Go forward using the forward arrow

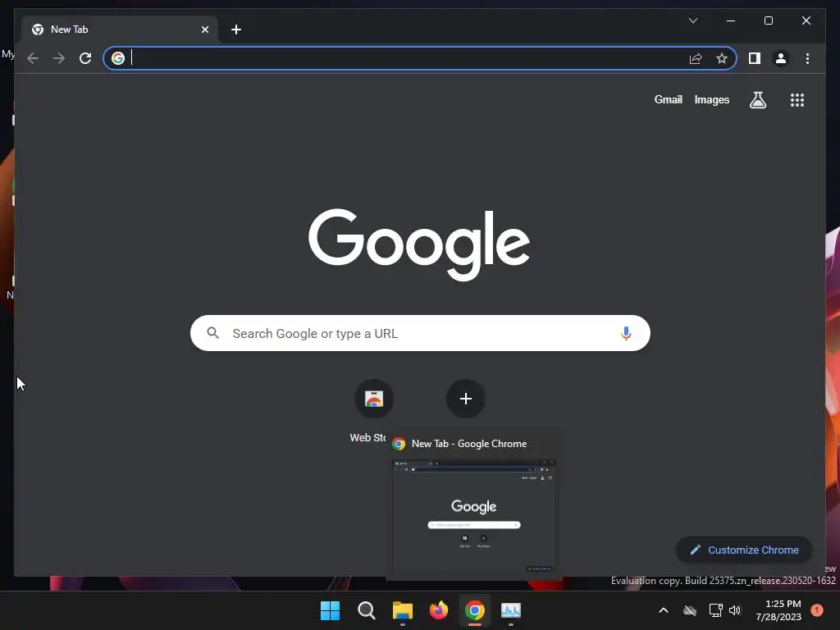[59, 58]
